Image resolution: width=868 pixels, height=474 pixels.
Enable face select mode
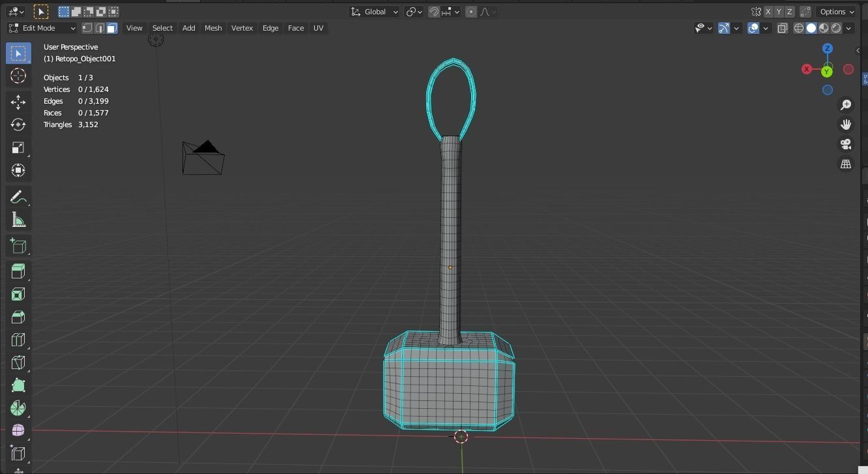point(112,28)
